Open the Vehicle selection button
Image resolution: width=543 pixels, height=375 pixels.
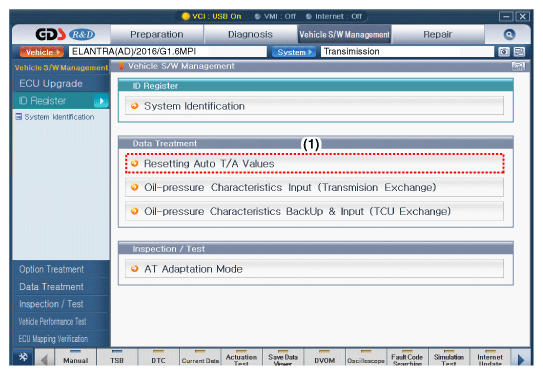tap(42, 52)
